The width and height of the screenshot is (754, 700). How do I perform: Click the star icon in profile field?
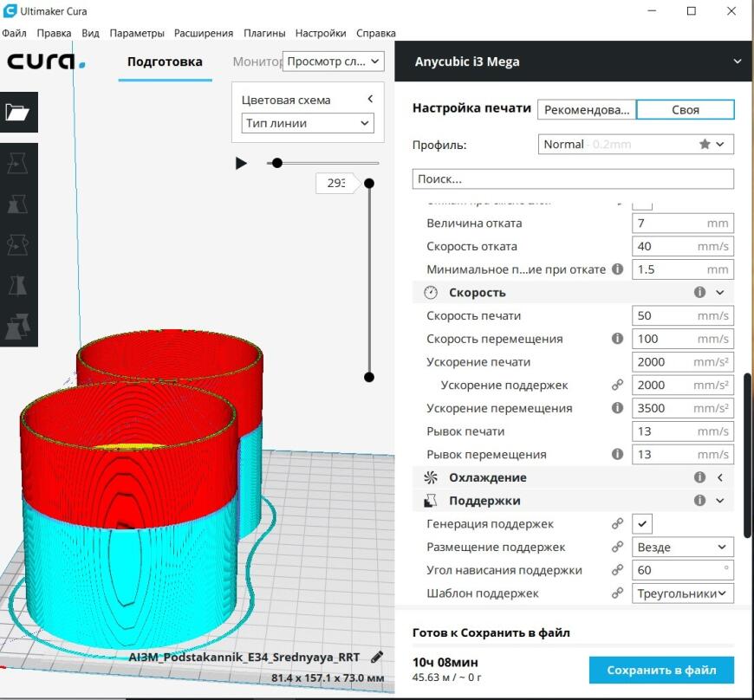point(705,144)
